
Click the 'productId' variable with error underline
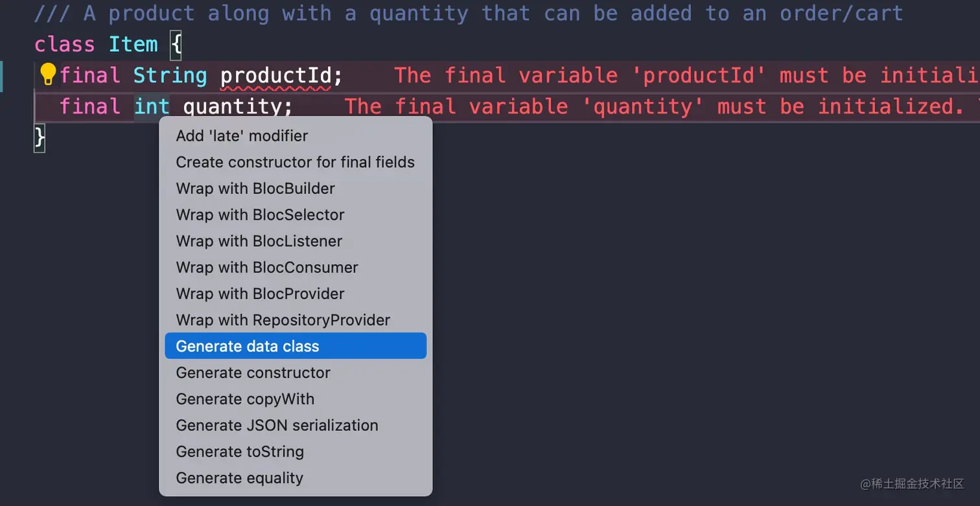276,75
